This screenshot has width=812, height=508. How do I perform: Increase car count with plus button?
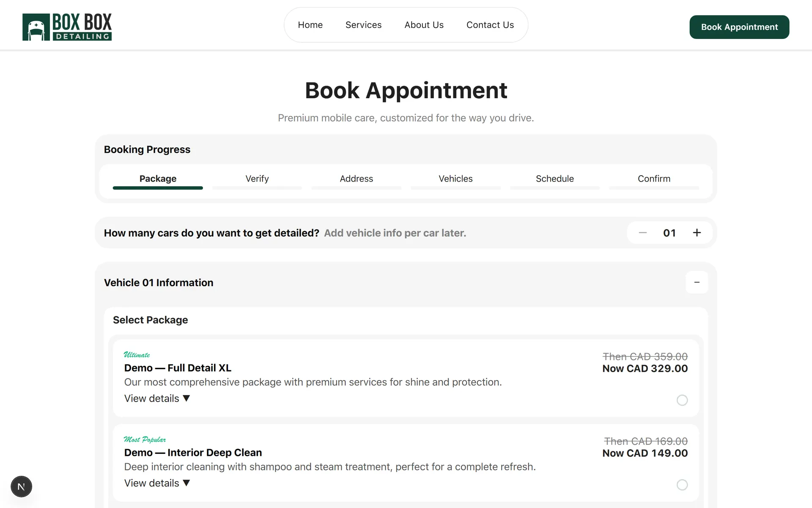(697, 233)
